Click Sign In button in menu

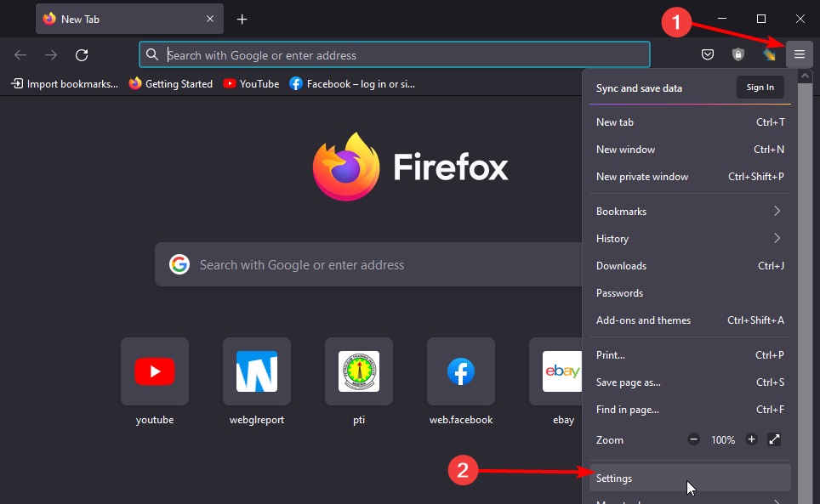coord(760,88)
